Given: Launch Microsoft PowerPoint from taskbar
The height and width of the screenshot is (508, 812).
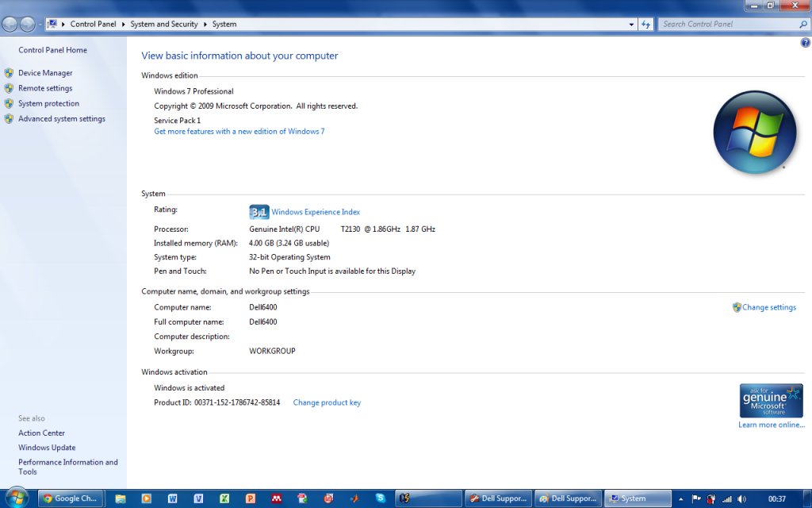Looking at the screenshot, I should click(250, 498).
